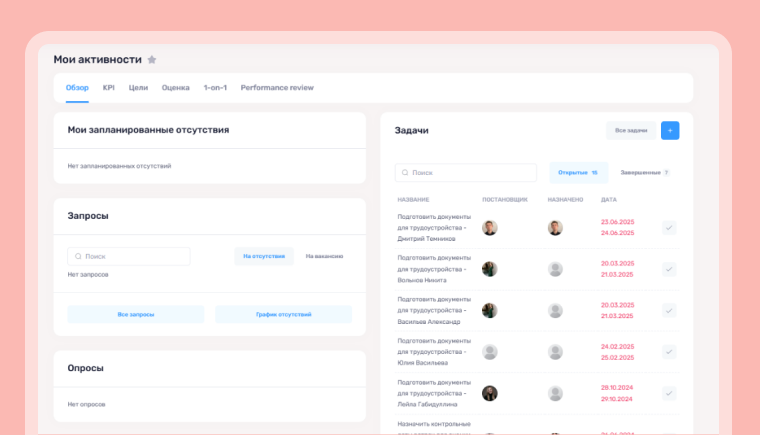Tick the checkbox for Лейла Габидуллина task
The image size is (760, 435).
click(x=669, y=393)
